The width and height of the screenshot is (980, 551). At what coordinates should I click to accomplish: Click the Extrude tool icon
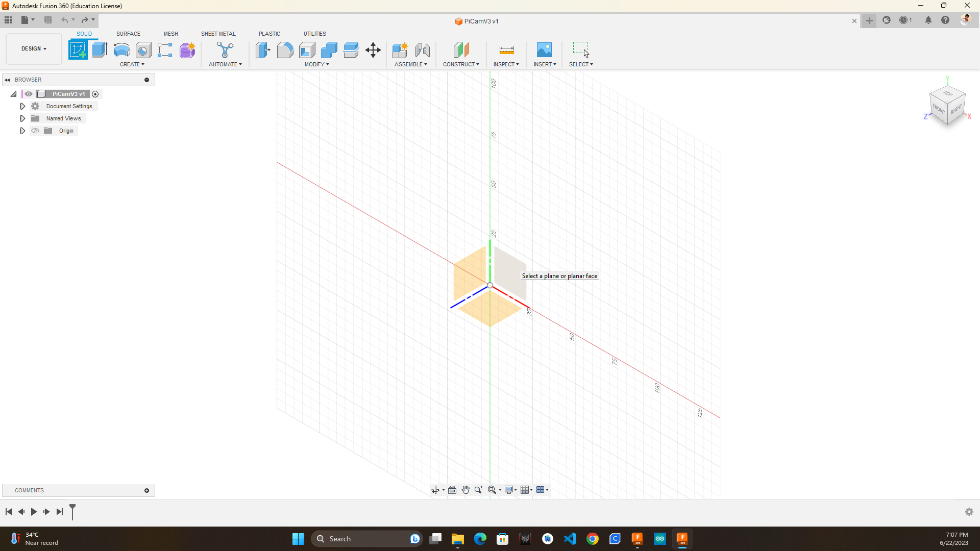click(x=100, y=50)
